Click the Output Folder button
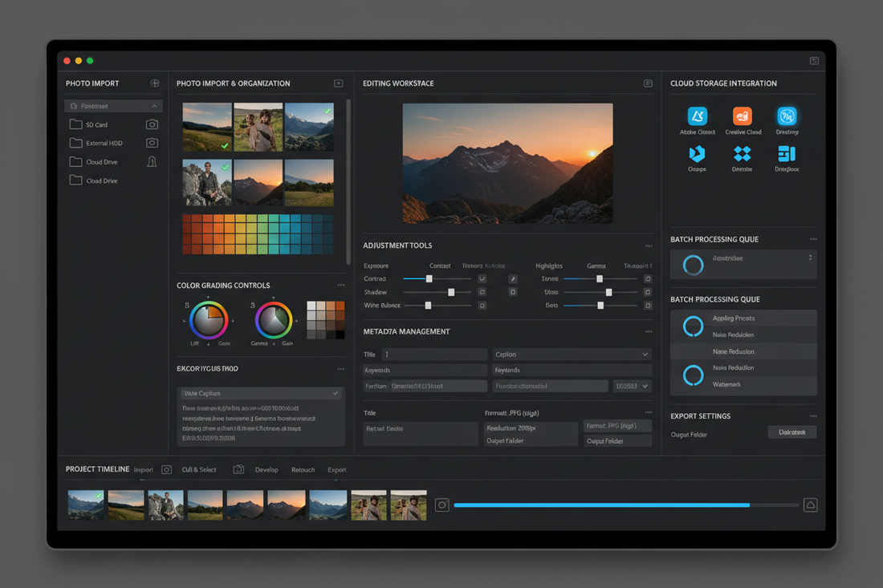883x588 pixels. click(617, 440)
